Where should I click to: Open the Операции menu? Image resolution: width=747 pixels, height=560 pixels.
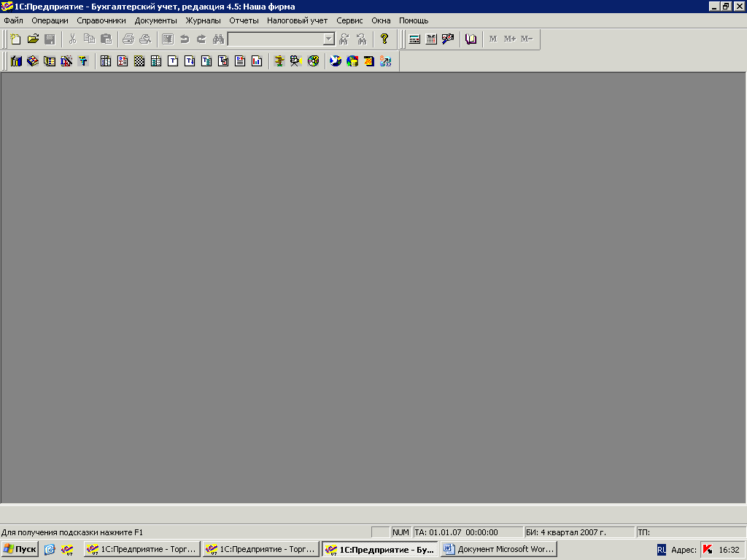pos(50,20)
